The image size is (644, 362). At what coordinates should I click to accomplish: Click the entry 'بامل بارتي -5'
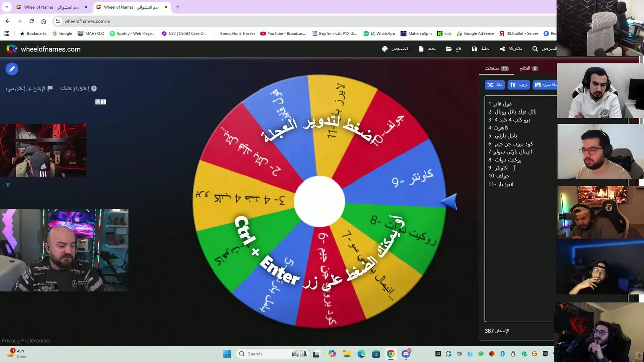coord(502,136)
